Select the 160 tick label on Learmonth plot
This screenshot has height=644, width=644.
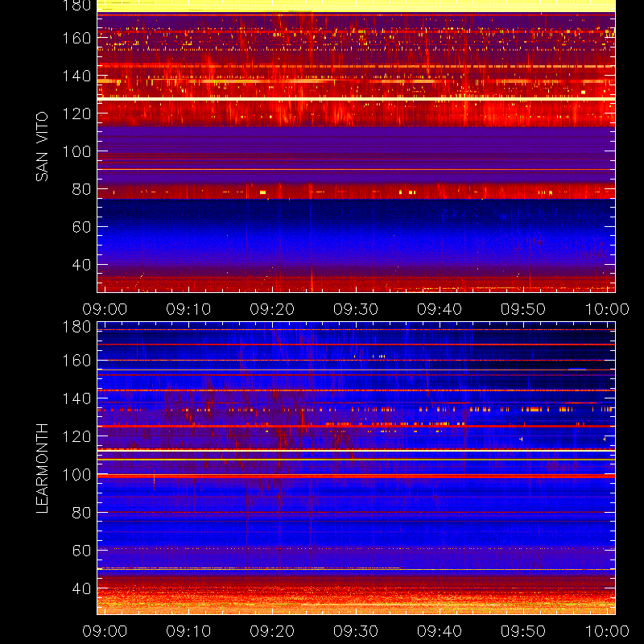tap(76, 361)
